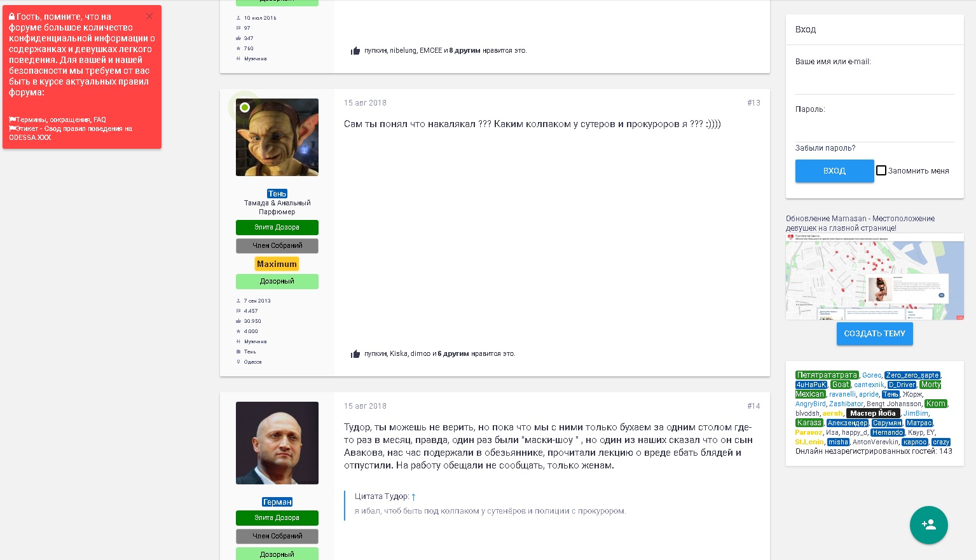This screenshot has width=976, height=560.
Task: Open the avatar of user Герман
Action: click(x=277, y=443)
